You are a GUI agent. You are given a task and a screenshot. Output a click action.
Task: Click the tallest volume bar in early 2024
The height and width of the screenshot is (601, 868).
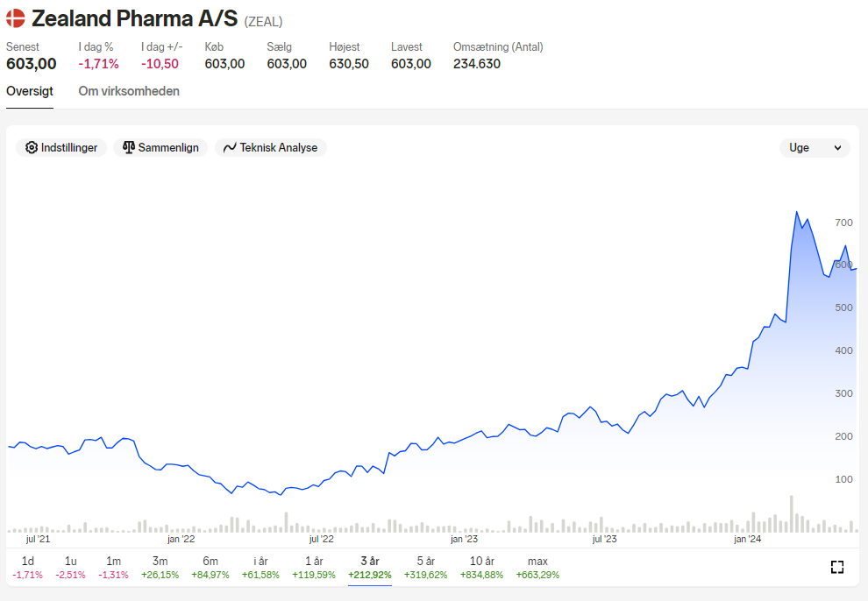tap(792, 513)
